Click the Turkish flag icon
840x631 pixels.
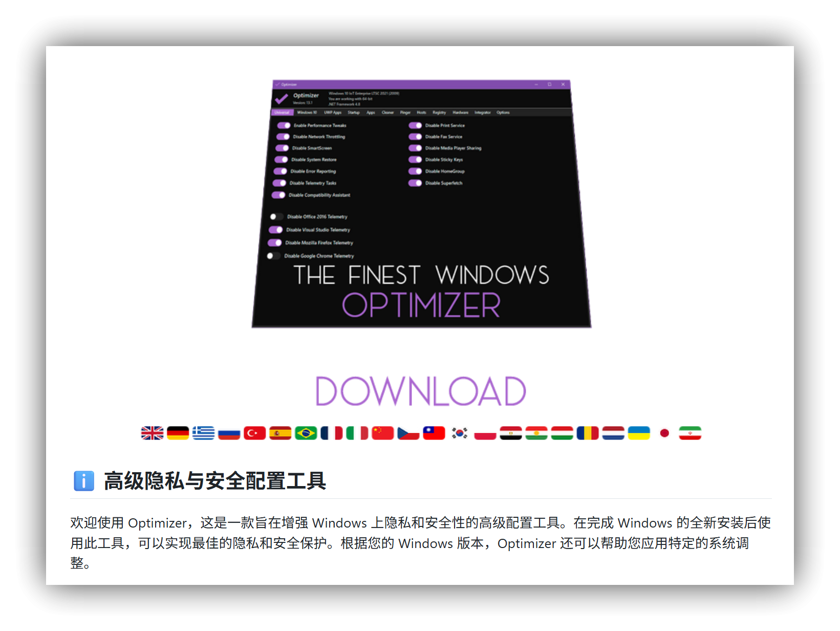[254, 433]
